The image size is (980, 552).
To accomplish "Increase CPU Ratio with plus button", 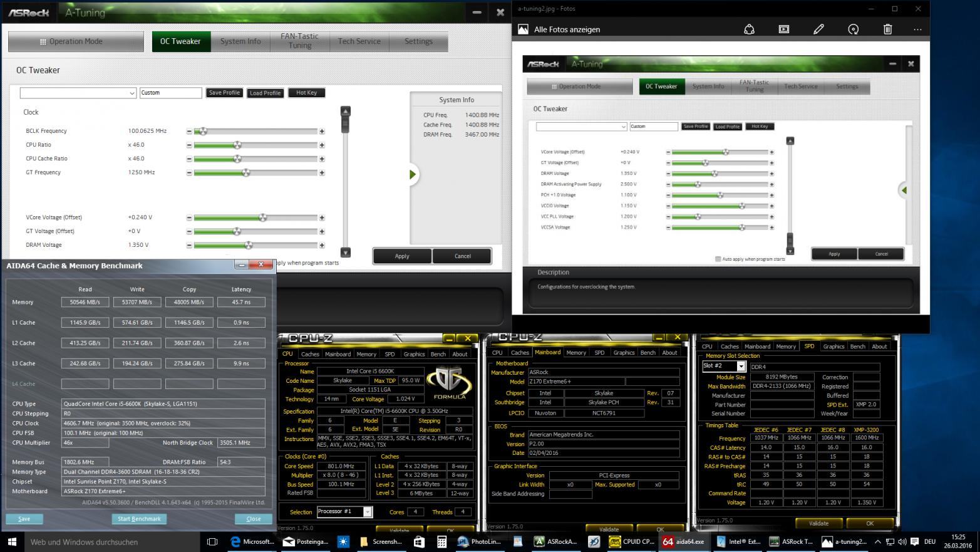I will tap(322, 145).
